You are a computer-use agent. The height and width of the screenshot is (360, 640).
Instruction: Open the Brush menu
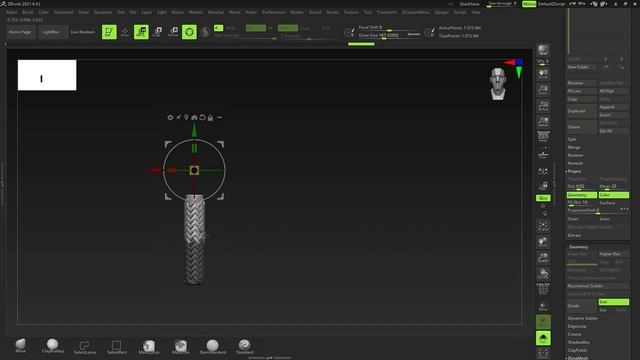28,12
